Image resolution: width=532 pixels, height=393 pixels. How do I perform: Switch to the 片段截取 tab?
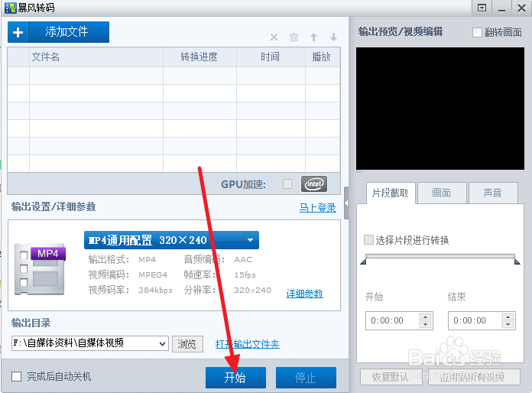click(x=391, y=193)
